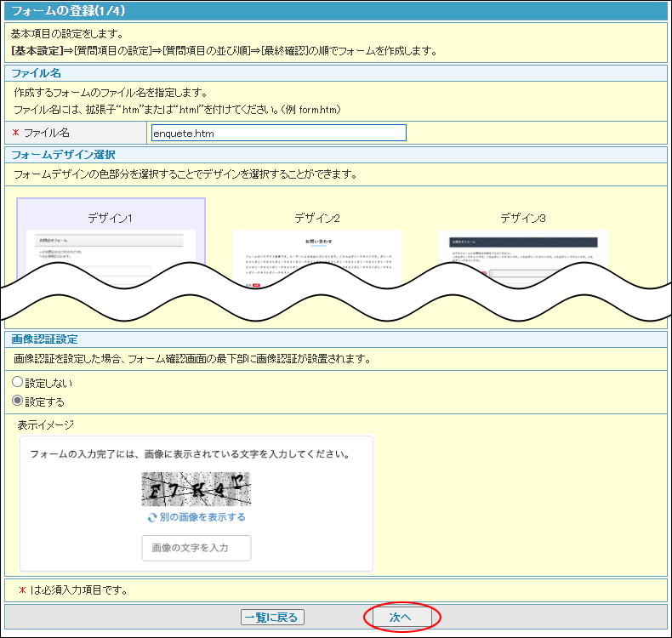Click the デザイン1 label text
672x638 pixels.
coord(111,218)
